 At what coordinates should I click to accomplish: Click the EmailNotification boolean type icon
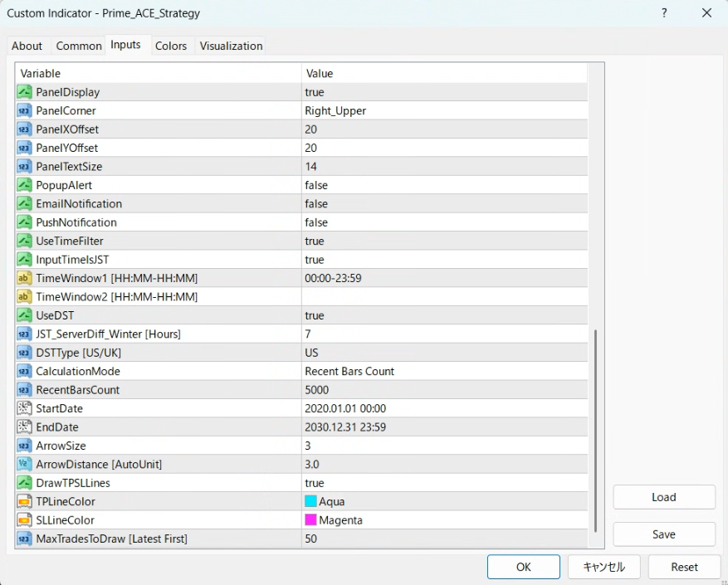point(24,203)
